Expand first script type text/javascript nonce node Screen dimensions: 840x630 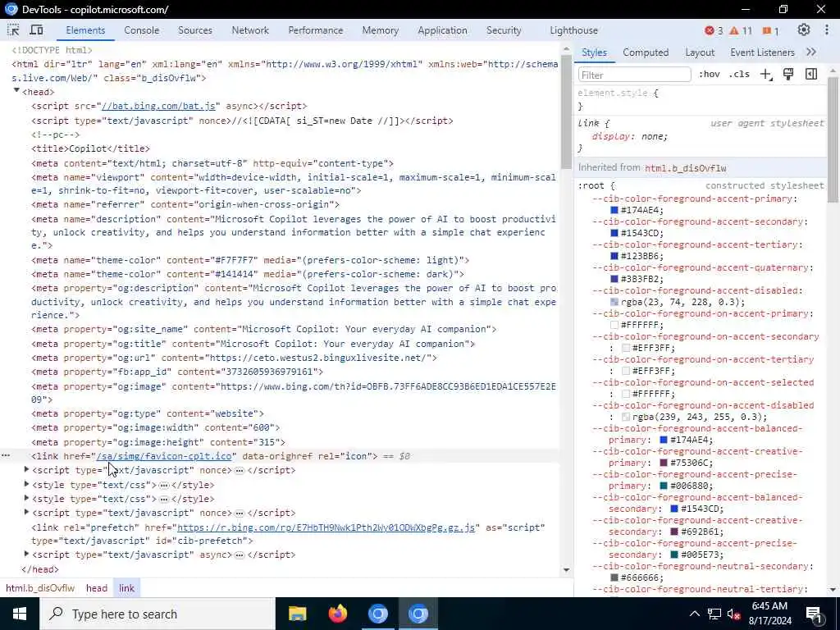coord(26,469)
